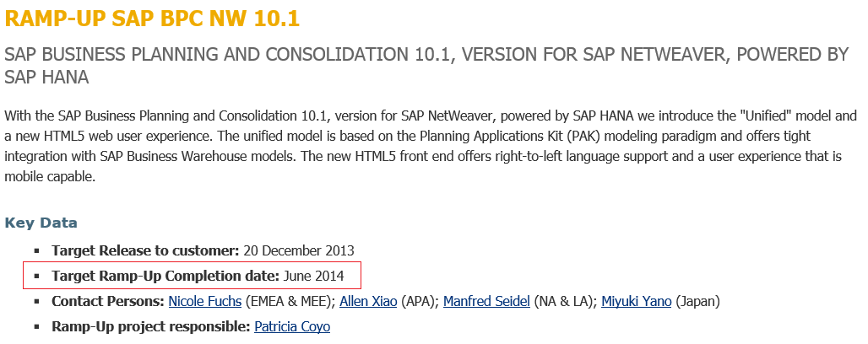Open the Patricia Coyo link

coord(292,326)
